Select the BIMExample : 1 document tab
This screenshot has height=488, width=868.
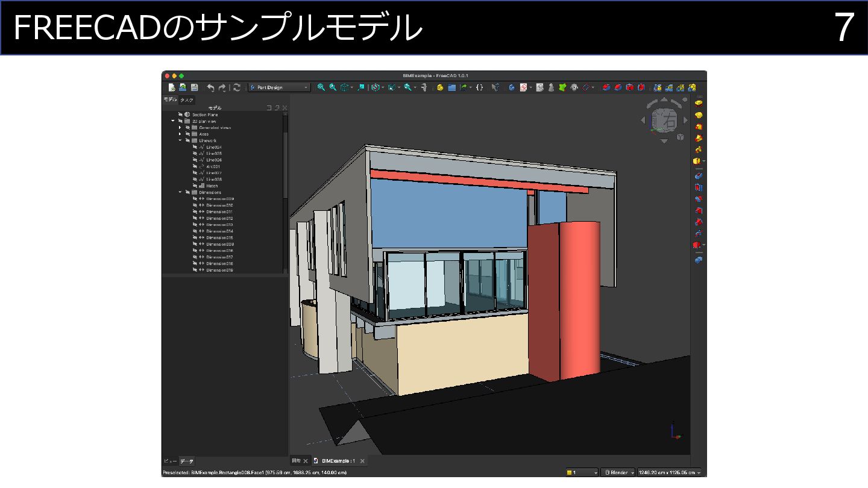pyautogui.click(x=339, y=461)
